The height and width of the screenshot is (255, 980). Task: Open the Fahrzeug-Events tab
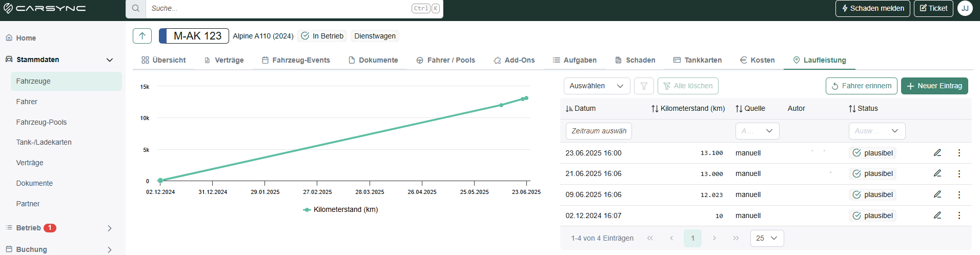pyautogui.click(x=296, y=60)
